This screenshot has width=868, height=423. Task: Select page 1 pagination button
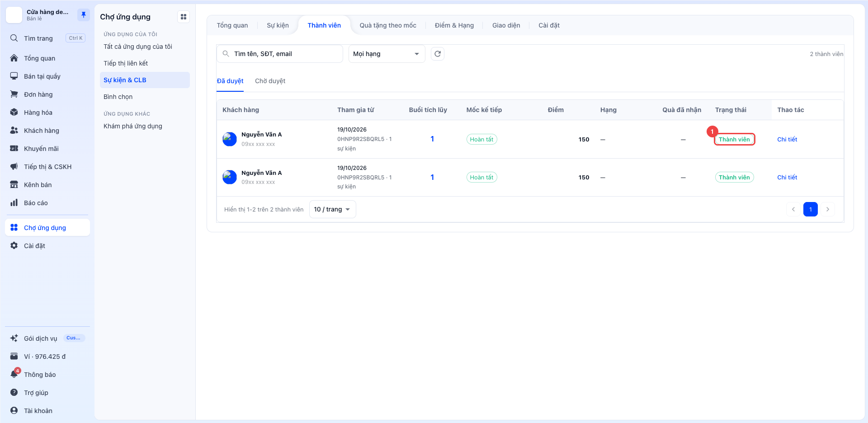point(811,209)
